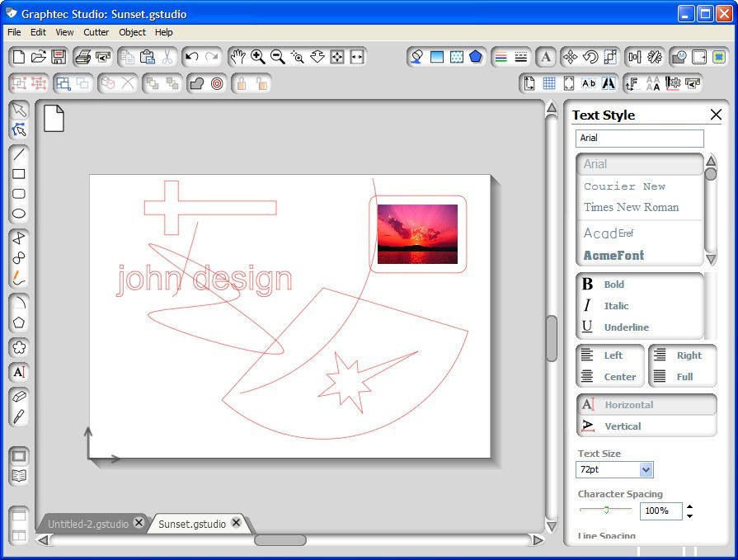Select the Polygon tool in left toolbar

coord(19,322)
